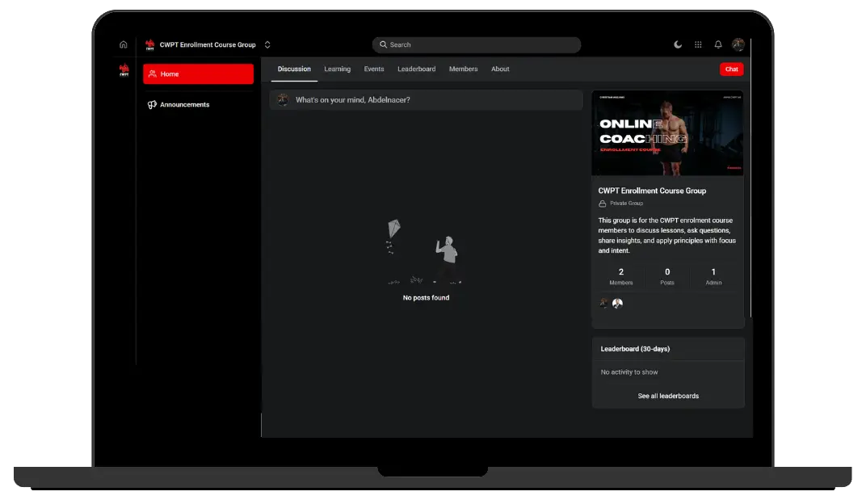Select Home in the sidebar
862x504 pixels.
[x=198, y=73]
